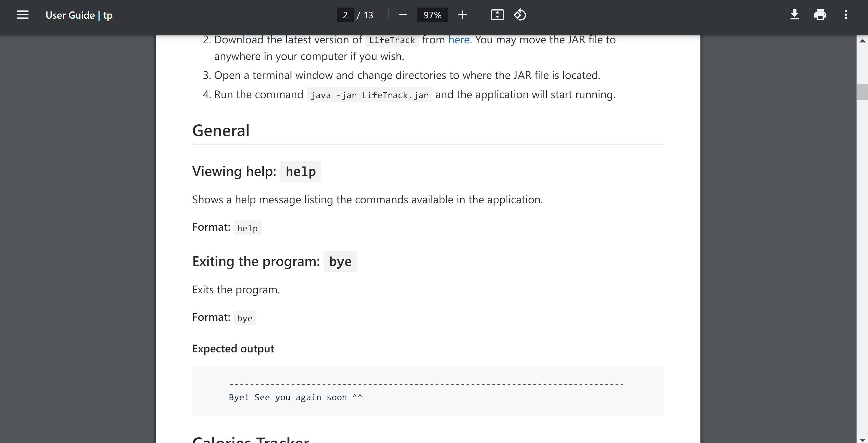Print the document

820,15
